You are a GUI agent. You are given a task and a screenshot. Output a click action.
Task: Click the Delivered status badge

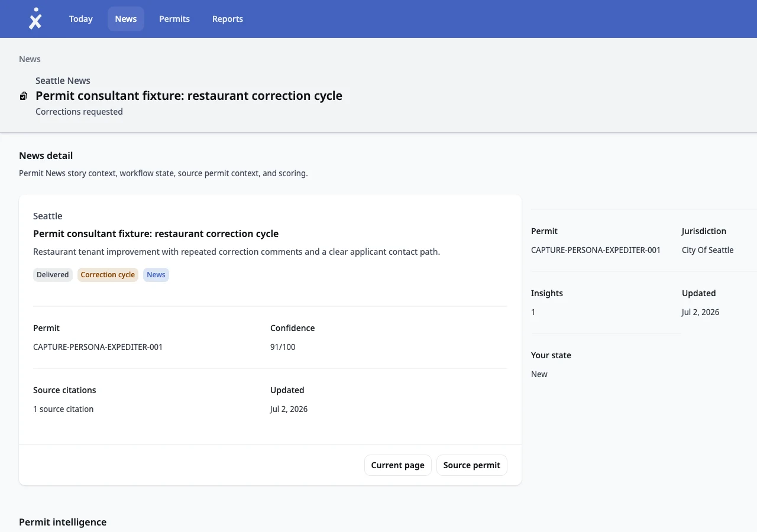pyautogui.click(x=53, y=275)
